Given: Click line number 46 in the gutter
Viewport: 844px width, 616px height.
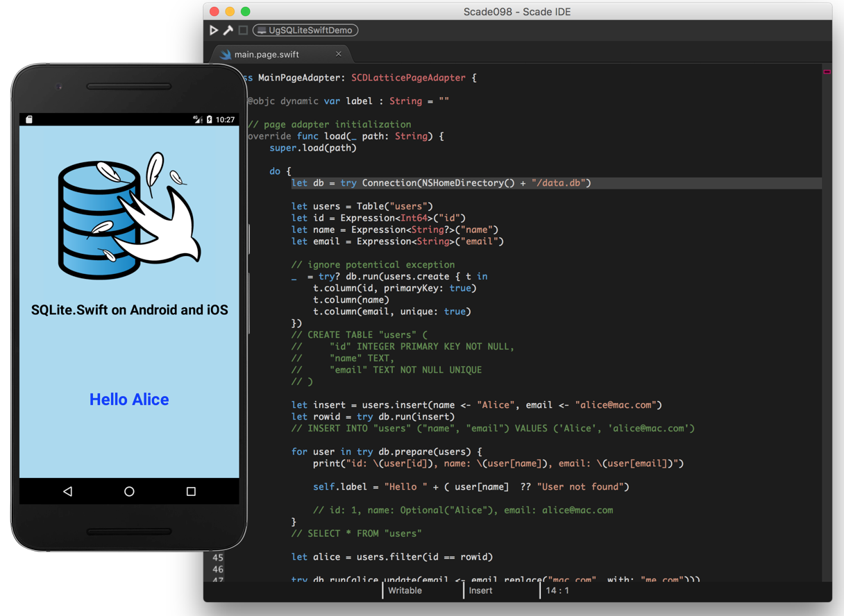Looking at the screenshot, I should coord(218,569).
